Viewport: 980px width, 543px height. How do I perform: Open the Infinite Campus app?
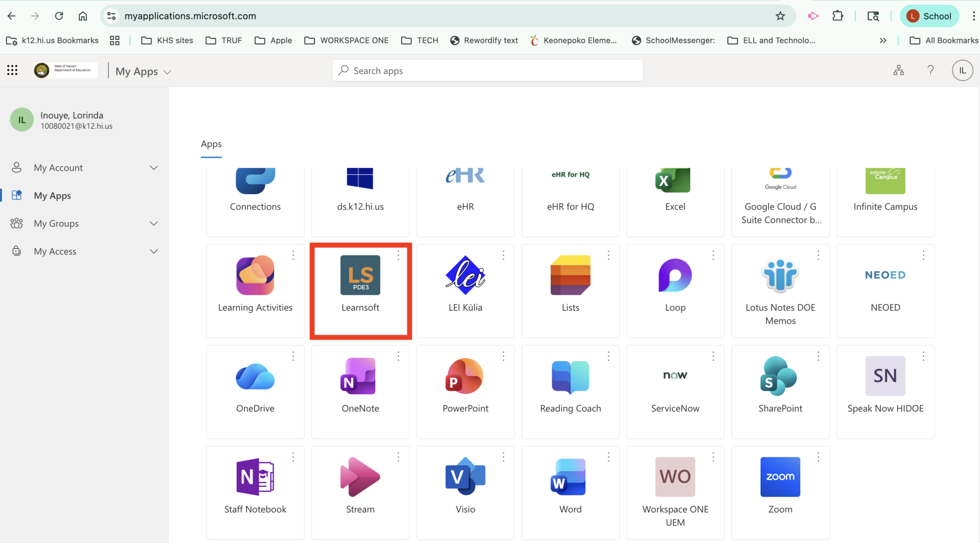click(x=886, y=202)
